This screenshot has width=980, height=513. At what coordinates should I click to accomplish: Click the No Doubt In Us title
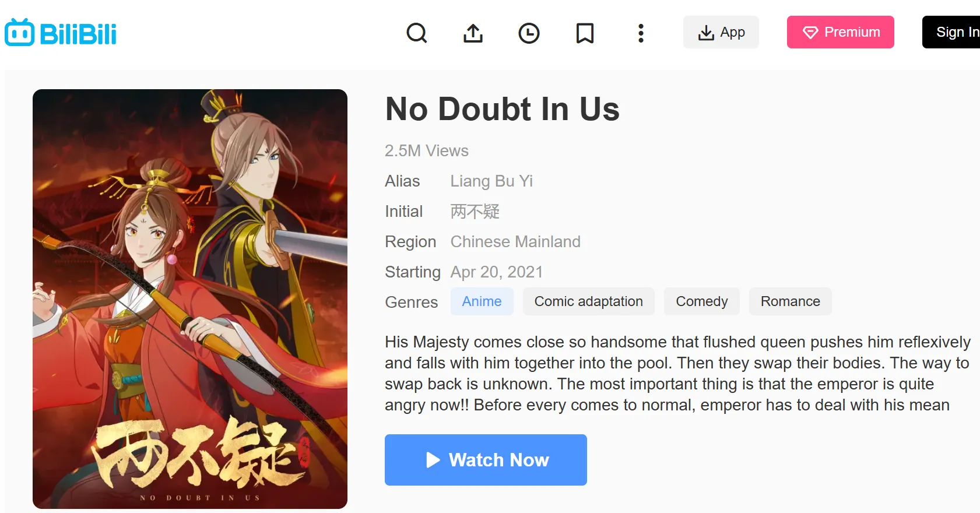[x=503, y=109]
